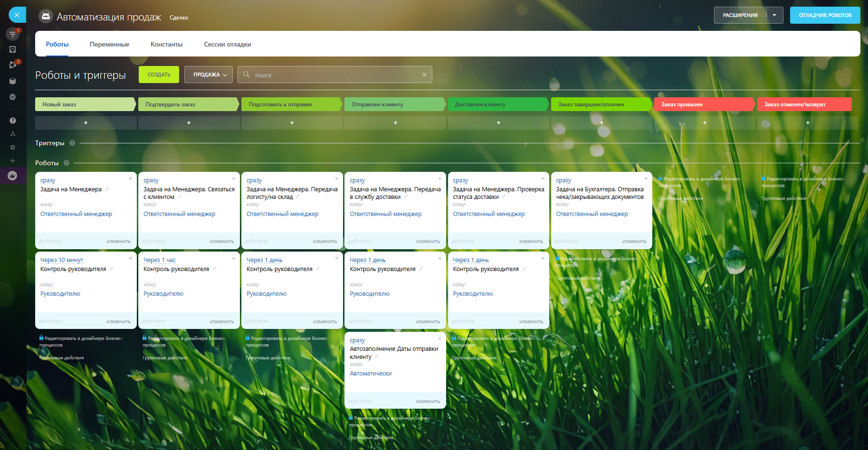Viewport: 868px width, 450px height.
Task: Click the tasks checkmark icon in sidebar
Action: pyautogui.click(x=12, y=49)
